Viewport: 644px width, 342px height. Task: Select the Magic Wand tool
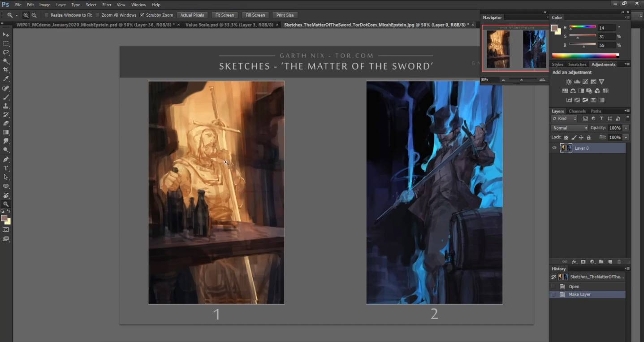click(x=6, y=61)
